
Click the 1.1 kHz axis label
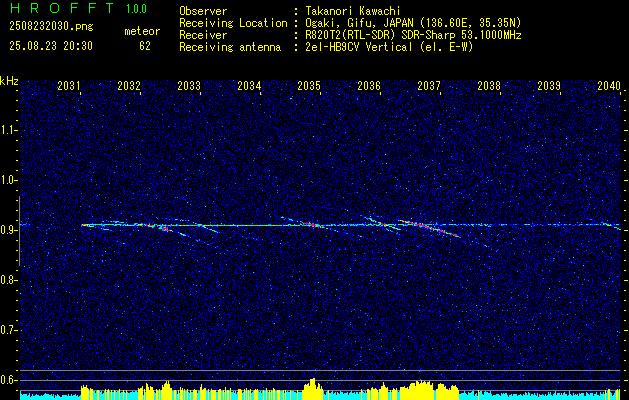click(9, 130)
